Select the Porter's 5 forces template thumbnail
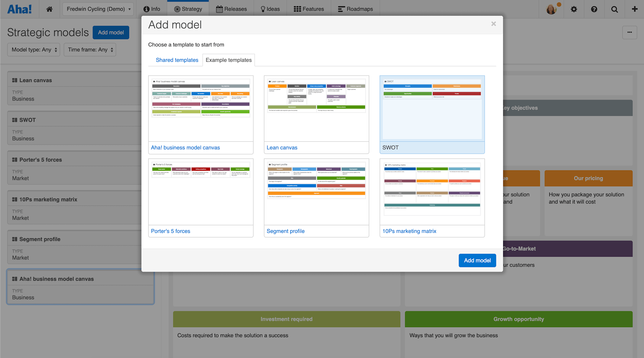Image resolution: width=644 pixels, height=358 pixels. [201, 192]
